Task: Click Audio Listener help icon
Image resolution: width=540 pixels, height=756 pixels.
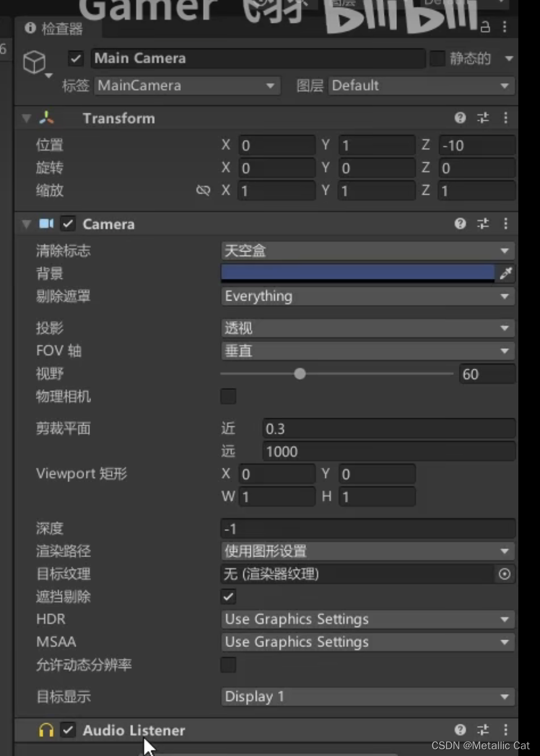Action: [x=460, y=730]
